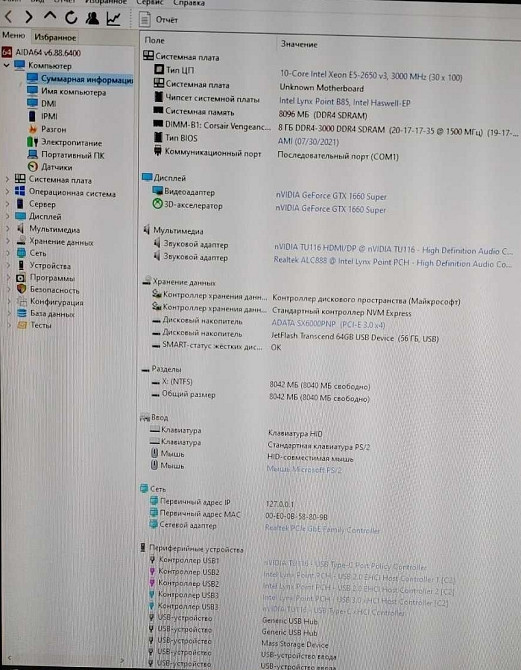521x670 pixels.
Task: Open the user manager toolbar icon
Action: click(92, 18)
